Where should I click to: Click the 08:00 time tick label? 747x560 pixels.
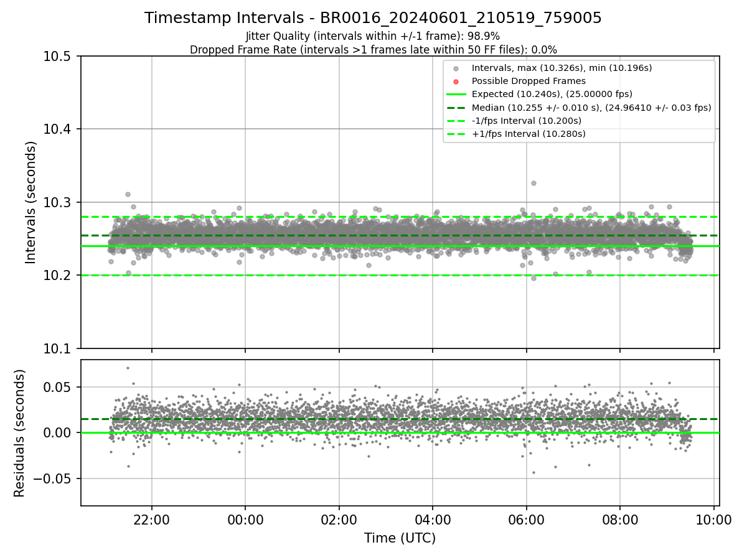point(620,520)
